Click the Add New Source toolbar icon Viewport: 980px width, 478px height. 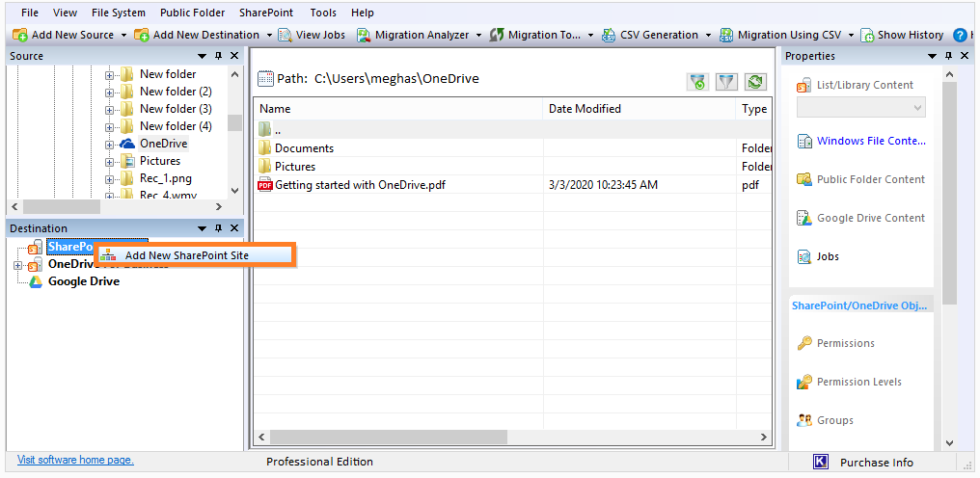pos(20,35)
